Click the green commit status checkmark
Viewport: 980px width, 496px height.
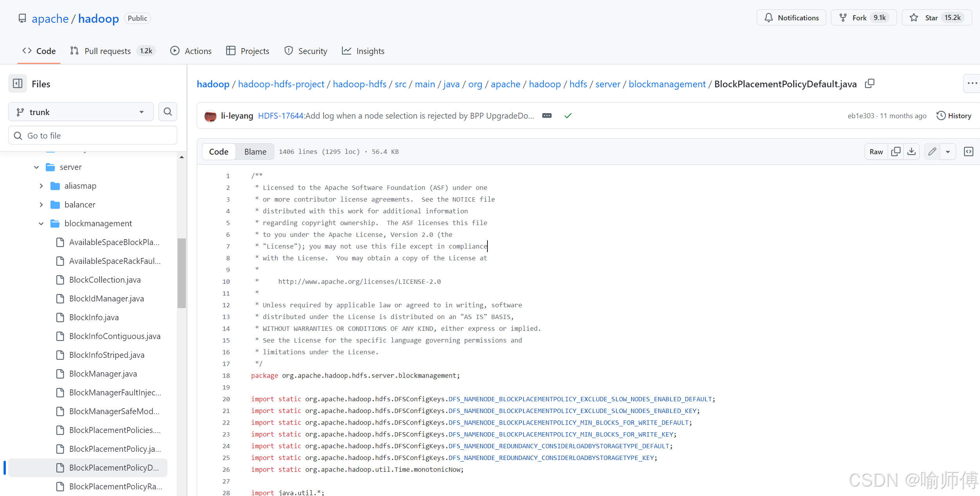[568, 115]
